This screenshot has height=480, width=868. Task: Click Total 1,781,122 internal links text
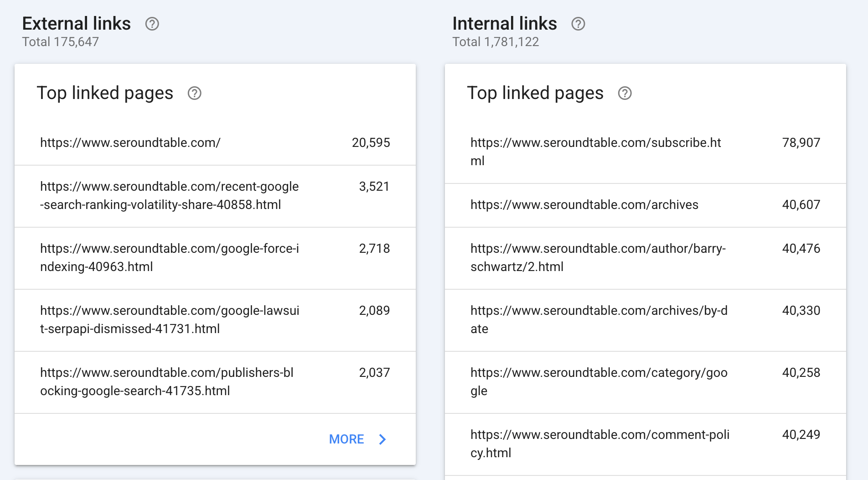[496, 42]
